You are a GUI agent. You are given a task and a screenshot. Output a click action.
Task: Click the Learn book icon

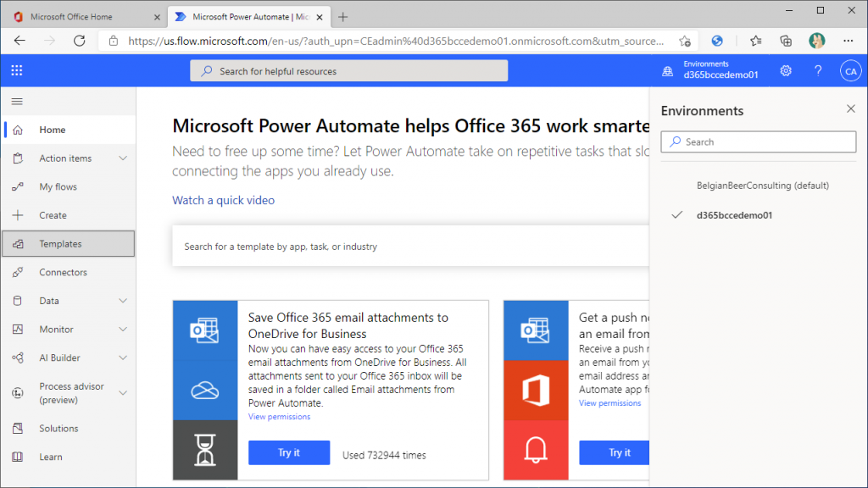pos(18,457)
